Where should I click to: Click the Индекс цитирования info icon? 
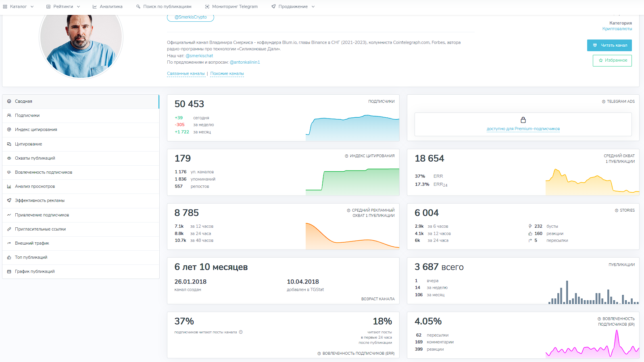point(346,156)
